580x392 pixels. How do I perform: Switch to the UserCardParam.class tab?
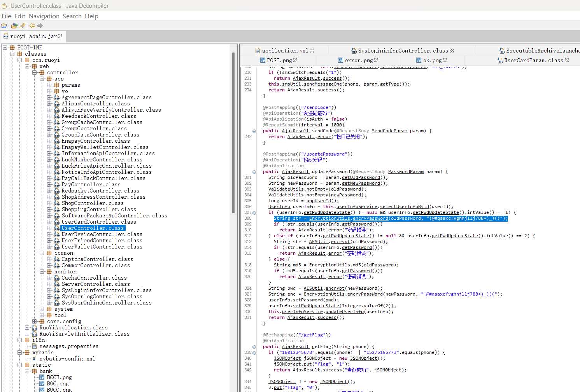(x=533, y=60)
